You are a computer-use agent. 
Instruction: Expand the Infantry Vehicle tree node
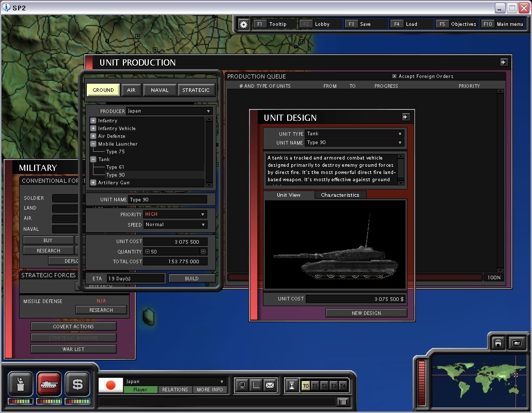coord(93,128)
